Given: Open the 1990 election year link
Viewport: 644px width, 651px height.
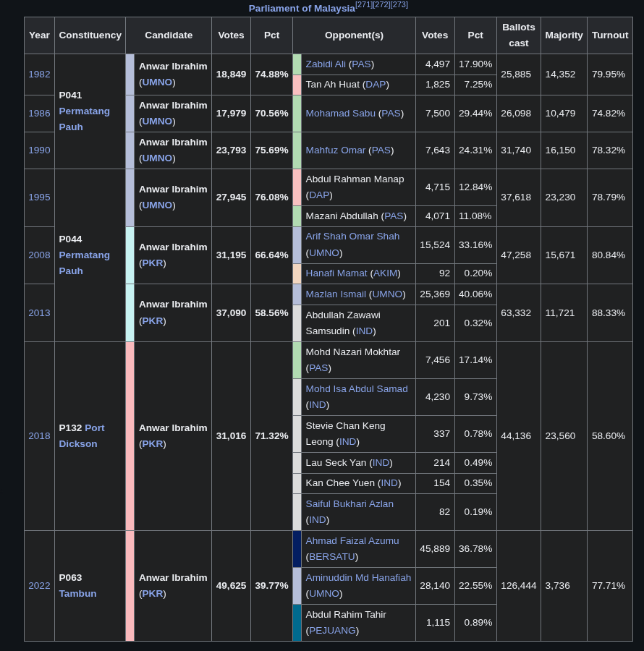Looking at the screenshot, I should point(39,150).
